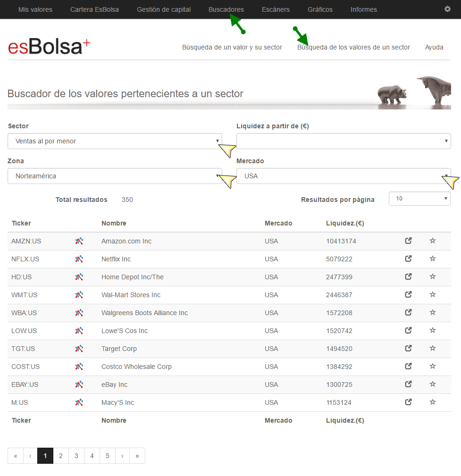Open the Zona dropdown showing Norteamérica
Screen dimensions: 461x476
click(x=115, y=176)
